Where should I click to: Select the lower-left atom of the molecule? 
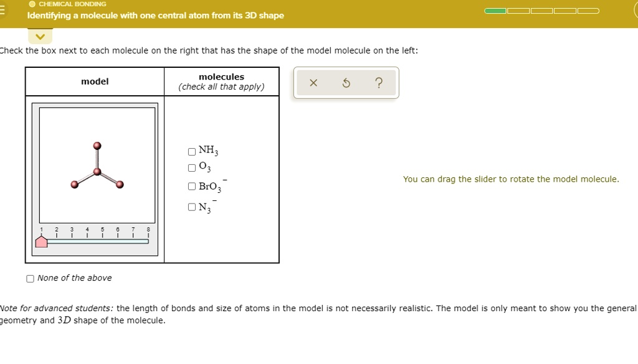click(x=74, y=184)
